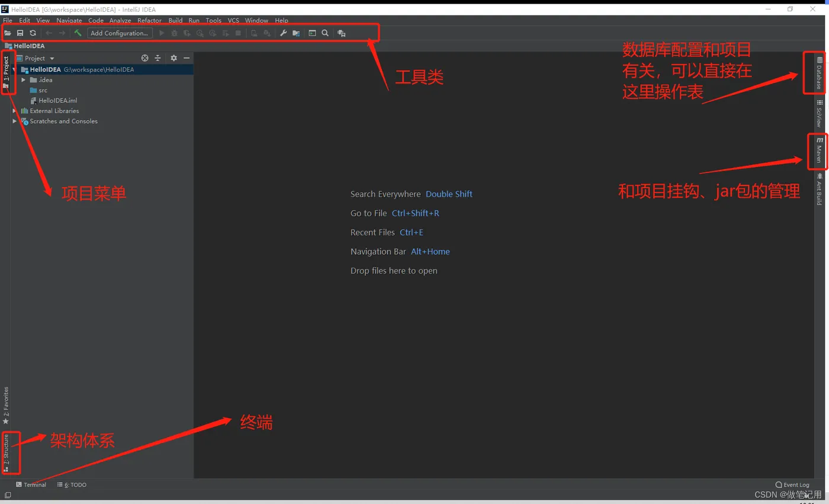Viewport: 829px width, 504px height.
Task: Open Project panel gear settings
Action: [x=173, y=58]
